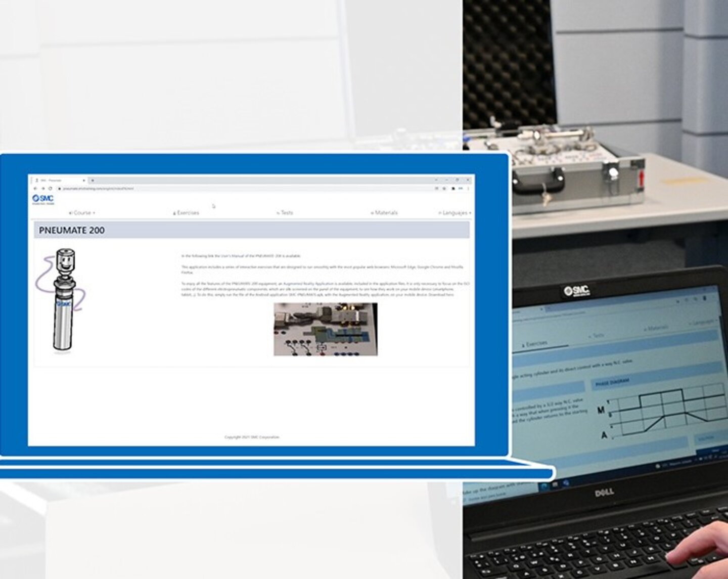Click the PHASE DIAGRAM header on the Dell laptop
728x579 pixels.
pyautogui.click(x=612, y=383)
